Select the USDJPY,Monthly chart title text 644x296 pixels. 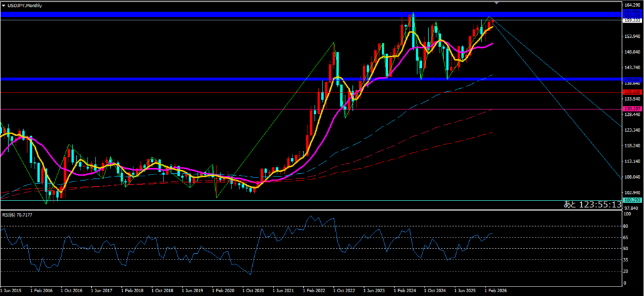point(28,6)
